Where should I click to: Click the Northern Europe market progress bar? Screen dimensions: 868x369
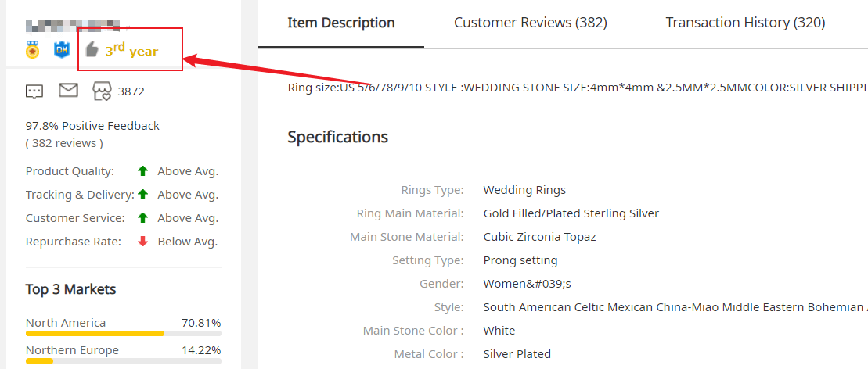click(124, 361)
